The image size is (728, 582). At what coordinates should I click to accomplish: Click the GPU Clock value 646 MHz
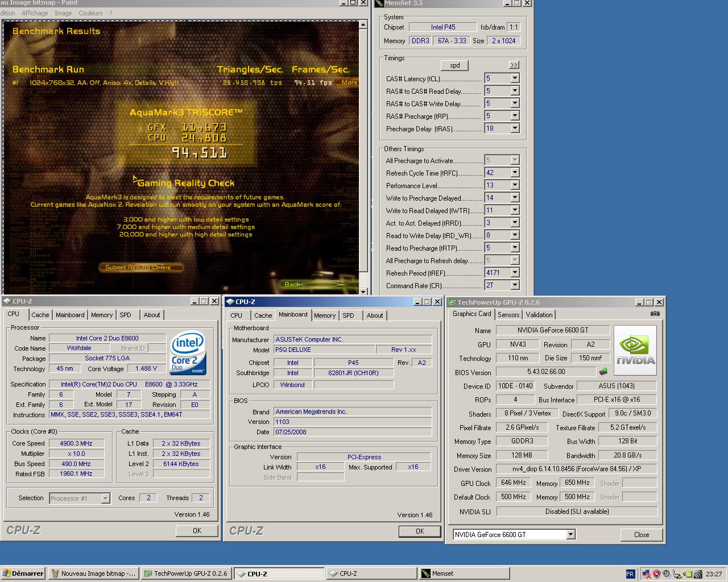(514, 483)
